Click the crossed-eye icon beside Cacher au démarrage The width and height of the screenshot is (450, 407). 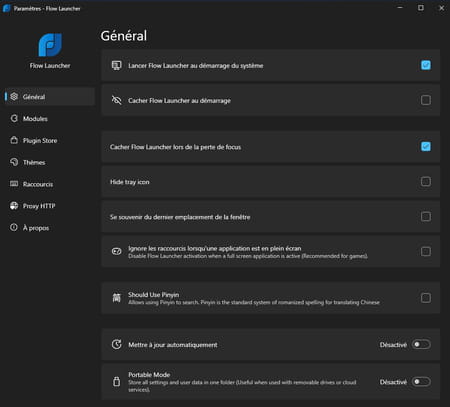[x=116, y=100]
